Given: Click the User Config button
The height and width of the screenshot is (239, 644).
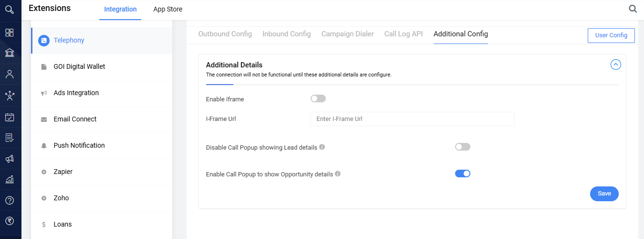Looking at the screenshot, I should 611,35.
